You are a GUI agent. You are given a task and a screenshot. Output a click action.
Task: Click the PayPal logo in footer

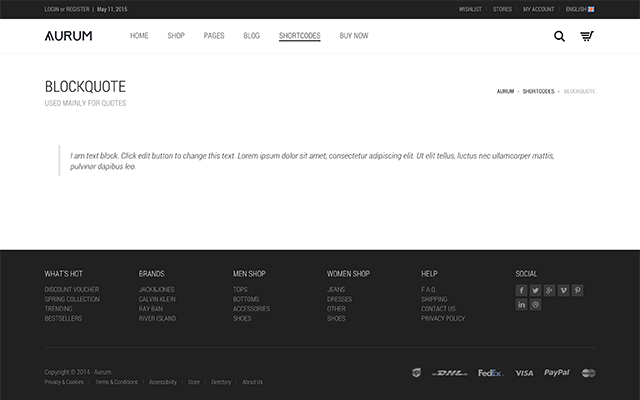pos(557,373)
